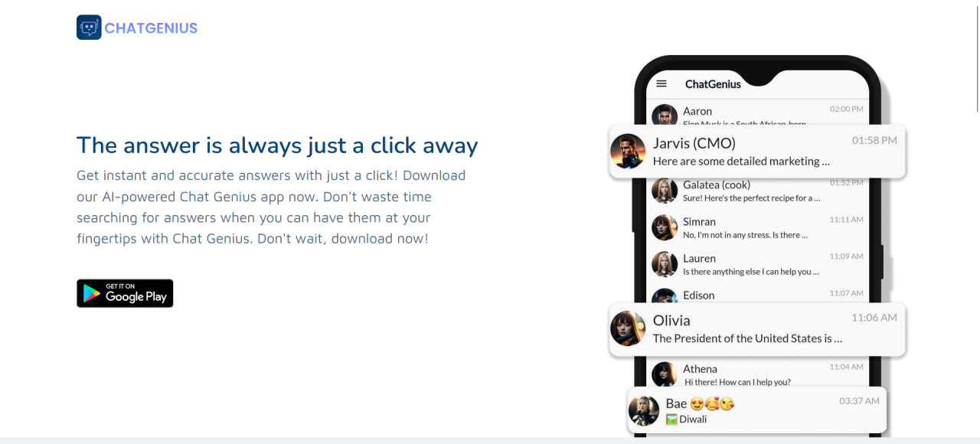Click Galatea (cook) avatar

click(x=665, y=191)
